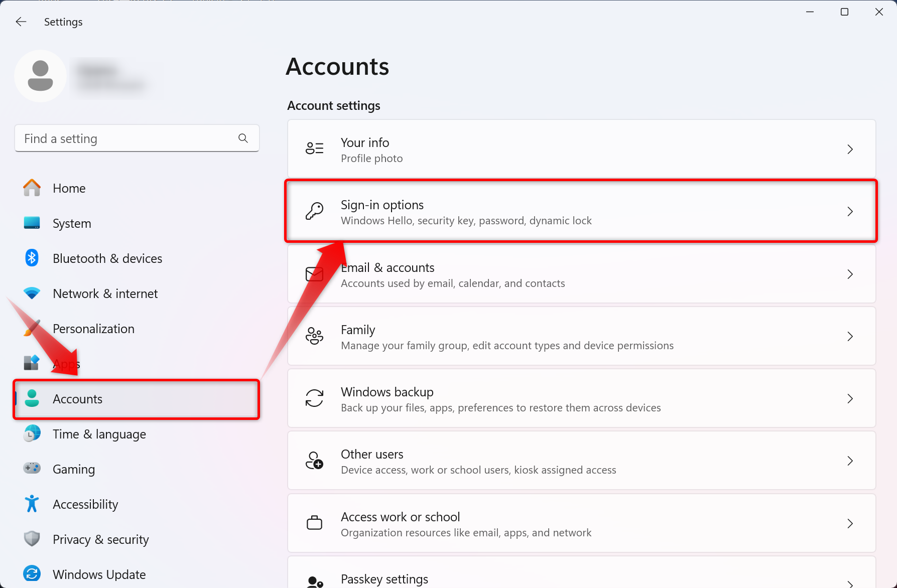This screenshot has height=588, width=897.
Task: Expand Windows backup chevron
Action: click(850, 398)
